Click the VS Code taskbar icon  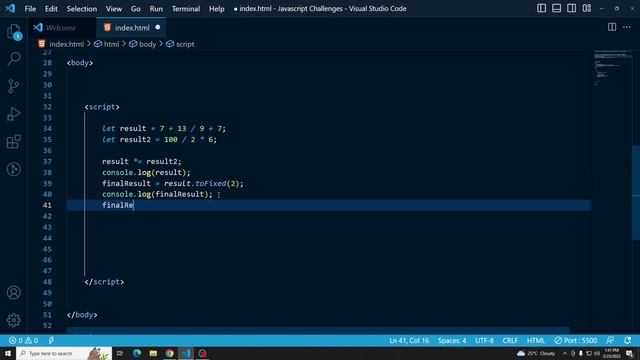(186, 353)
